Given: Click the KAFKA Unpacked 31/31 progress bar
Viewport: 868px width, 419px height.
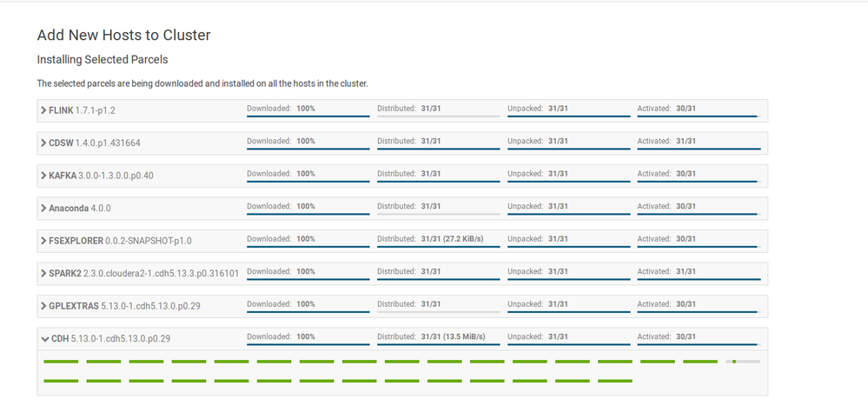Looking at the screenshot, I should point(568,182).
